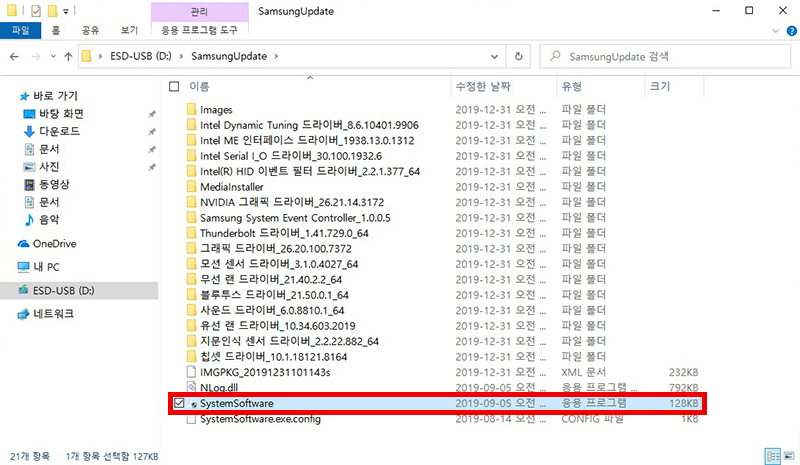Open the 파일 file menu tab
The image size is (800, 465).
(20, 31)
